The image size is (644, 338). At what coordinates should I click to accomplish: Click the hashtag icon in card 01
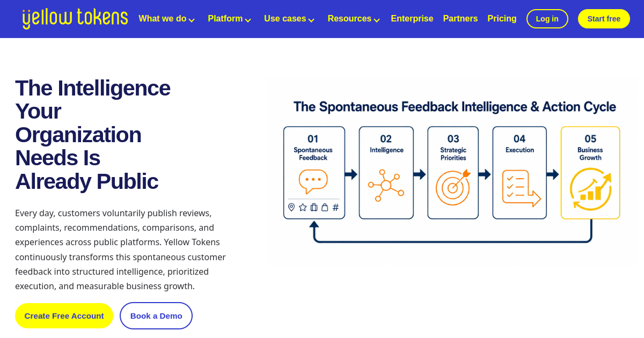(x=336, y=207)
